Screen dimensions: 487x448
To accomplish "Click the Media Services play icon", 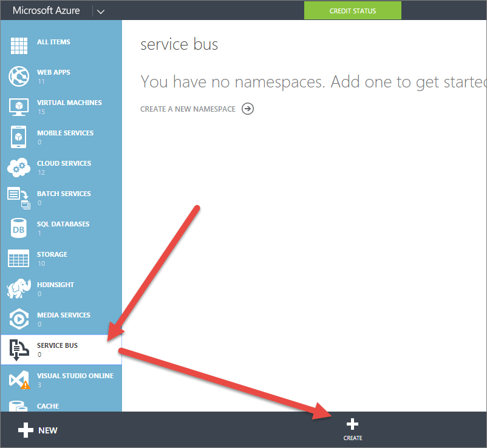I will tap(19, 319).
